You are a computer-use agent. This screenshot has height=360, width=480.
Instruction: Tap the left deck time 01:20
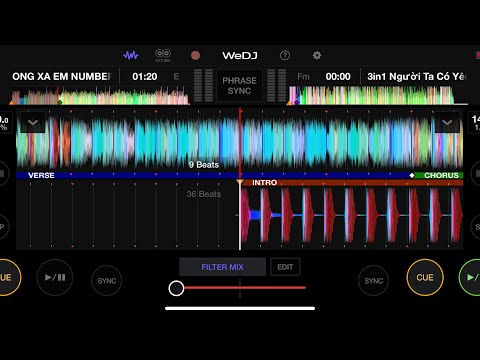pyautogui.click(x=145, y=77)
